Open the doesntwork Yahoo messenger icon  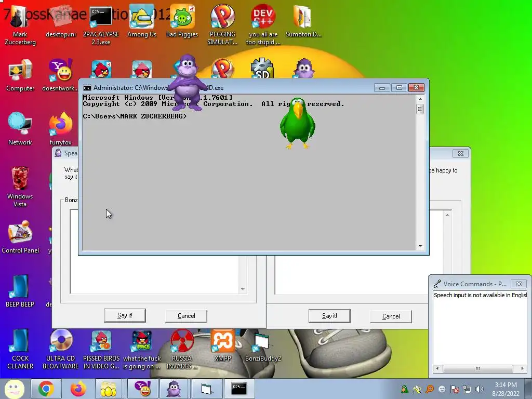point(60,75)
